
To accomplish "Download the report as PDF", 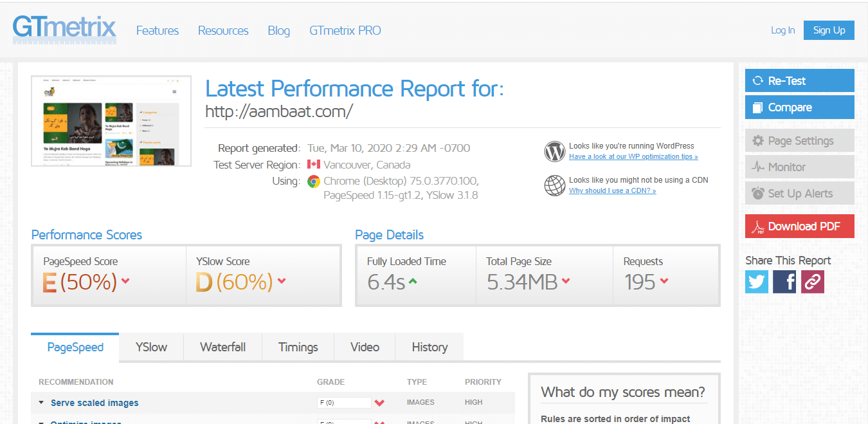I will pyautogui.click(x=799, y=226).
